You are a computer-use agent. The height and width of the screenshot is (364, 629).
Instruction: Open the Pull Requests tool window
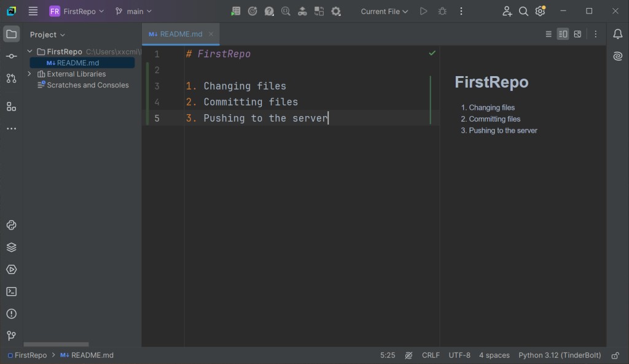[x=11, y=79]
